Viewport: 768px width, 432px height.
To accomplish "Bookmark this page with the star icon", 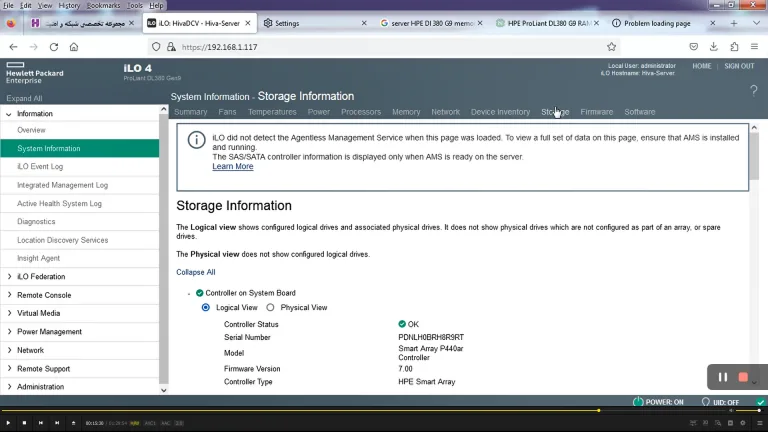I will pos(611,47).
